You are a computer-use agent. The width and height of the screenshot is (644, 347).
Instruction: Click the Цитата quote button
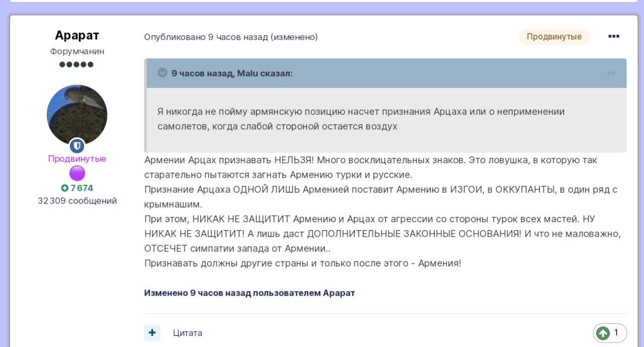coord(188,333)
